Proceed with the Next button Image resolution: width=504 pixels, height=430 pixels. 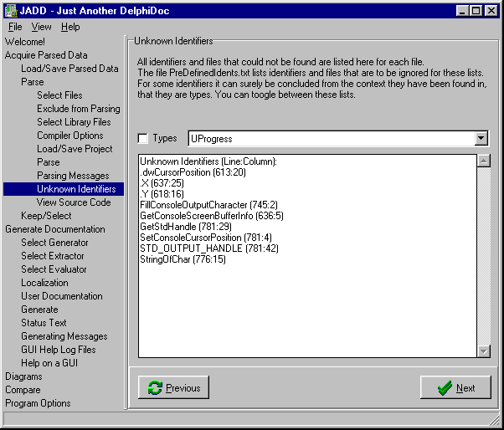[x=455, y=387]
